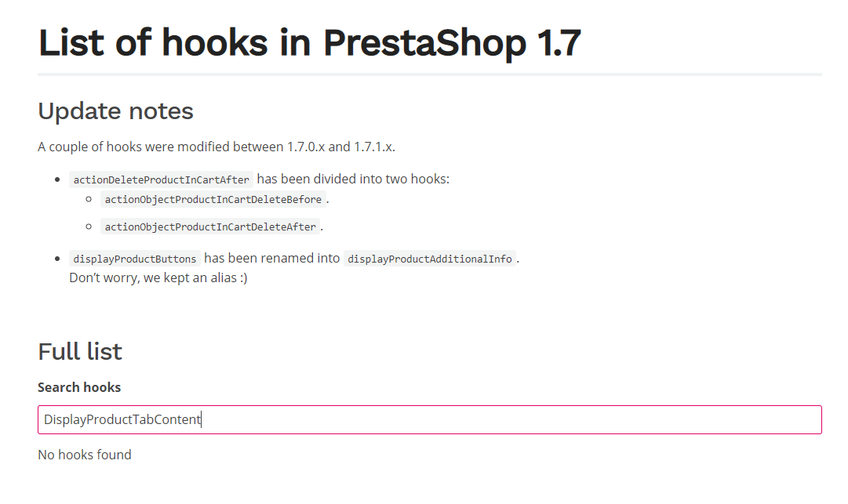The height and width of the screenshot is (504, 848).
Task: Click the bullet before actionDeleteProductInCartAfter
Action: click(x=58, y=180)
